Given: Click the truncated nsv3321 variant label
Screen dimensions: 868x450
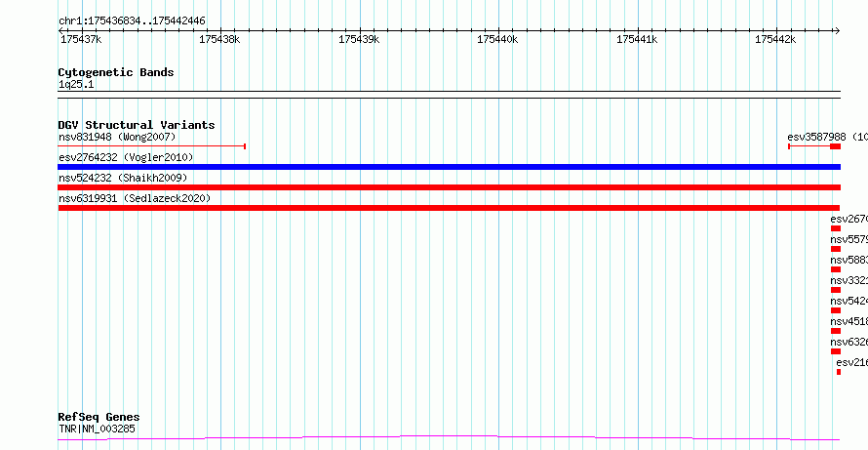Looking at the screenshot, I should (849, 280).
